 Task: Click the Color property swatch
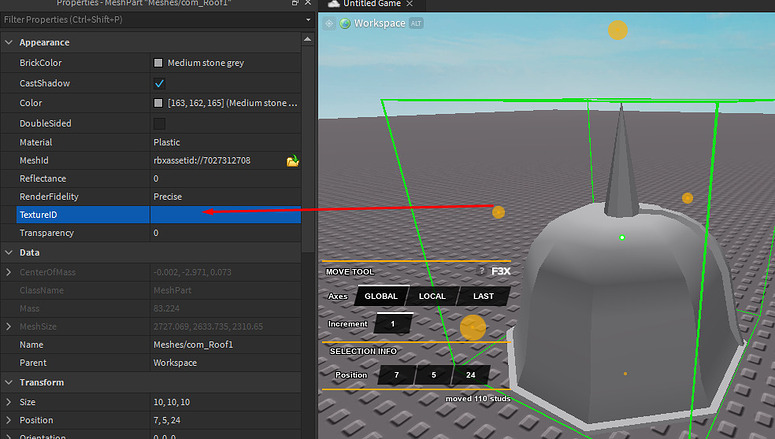(x=158, y=103)
